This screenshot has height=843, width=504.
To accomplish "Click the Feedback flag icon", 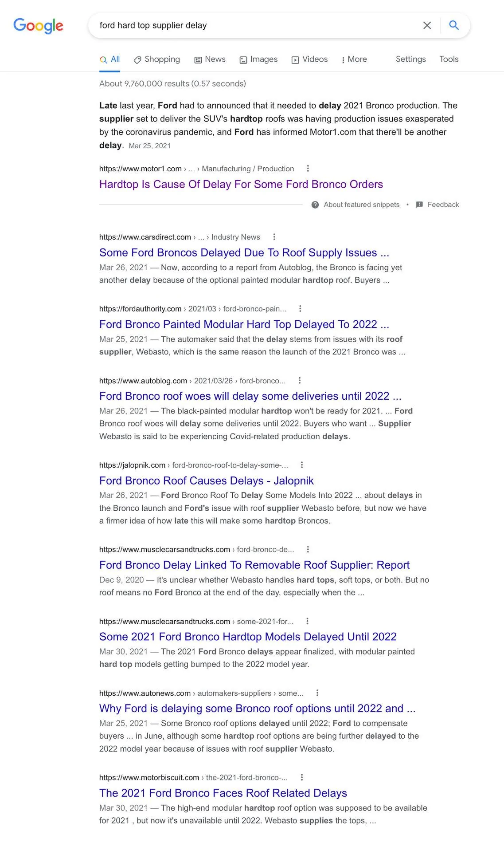I will point(419,205).
